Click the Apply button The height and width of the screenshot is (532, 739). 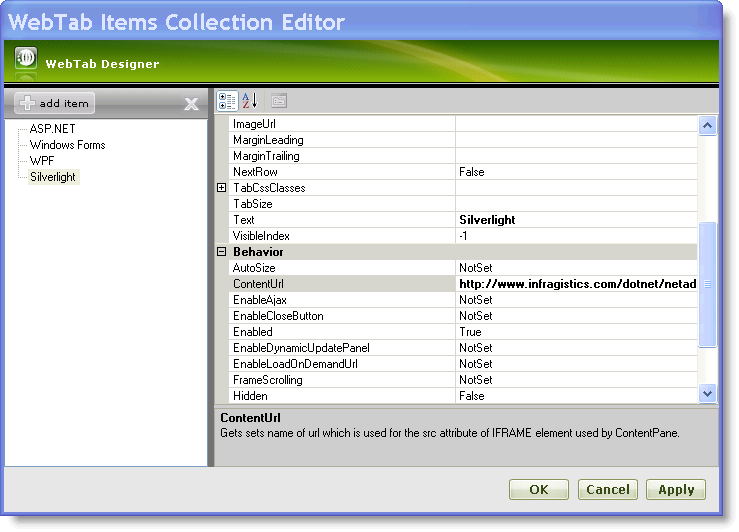pos(676,489)
